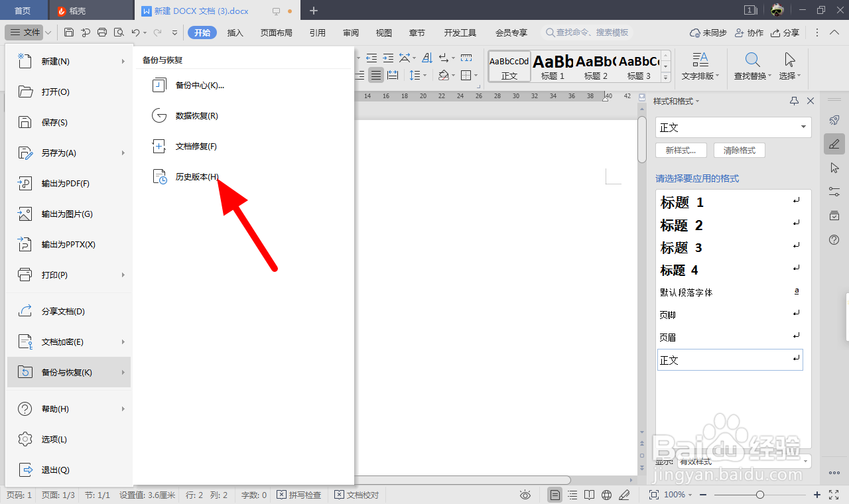Apply Heading 4 (标题 4) from styles list

point(730,271)
